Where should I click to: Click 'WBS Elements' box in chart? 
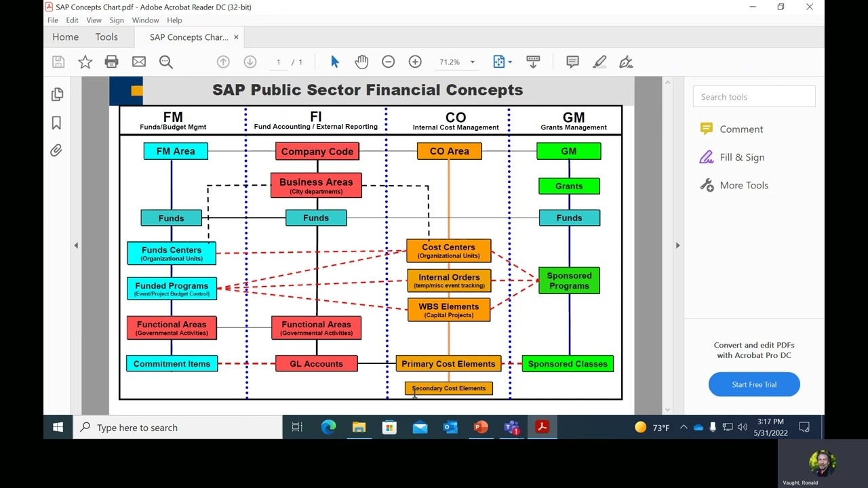[449, 310]
